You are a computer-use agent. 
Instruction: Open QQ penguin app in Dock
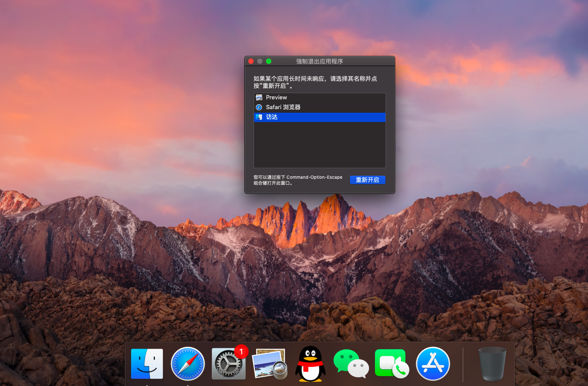tap(310, 364)
